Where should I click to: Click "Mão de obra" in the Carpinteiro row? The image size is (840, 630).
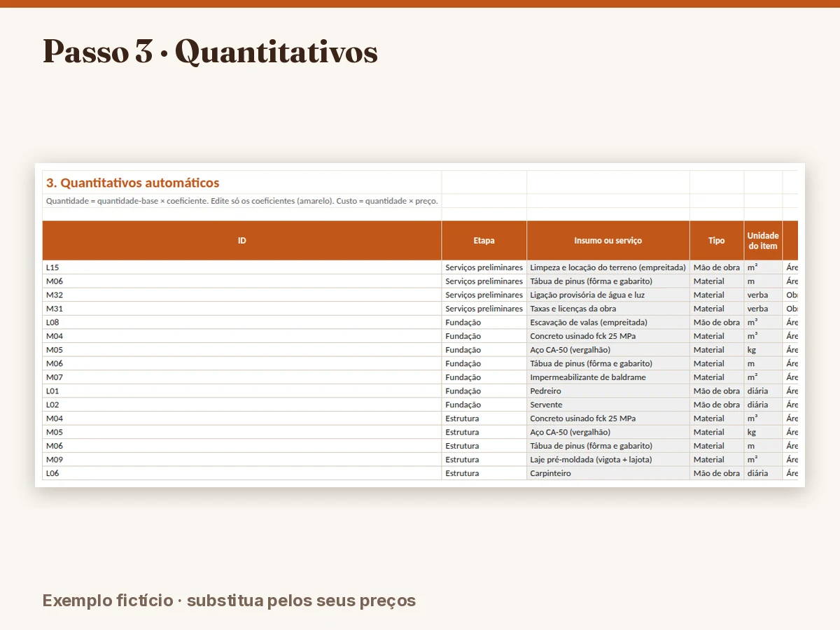[717, 473]
